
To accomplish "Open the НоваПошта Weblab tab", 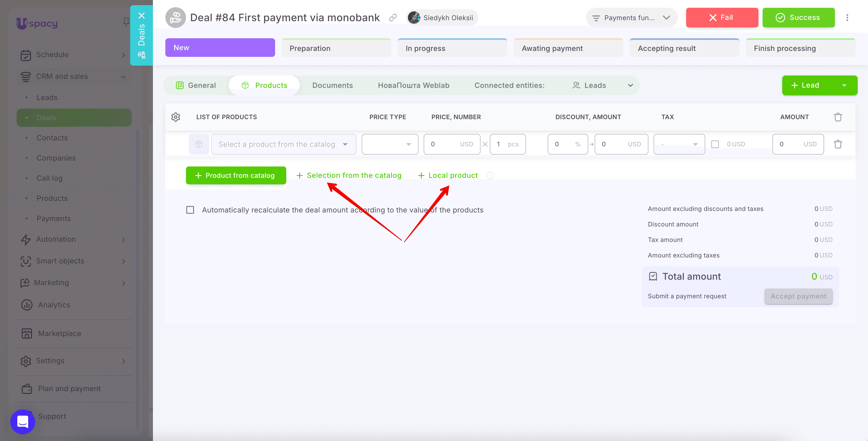I will (x=413, y=85).
